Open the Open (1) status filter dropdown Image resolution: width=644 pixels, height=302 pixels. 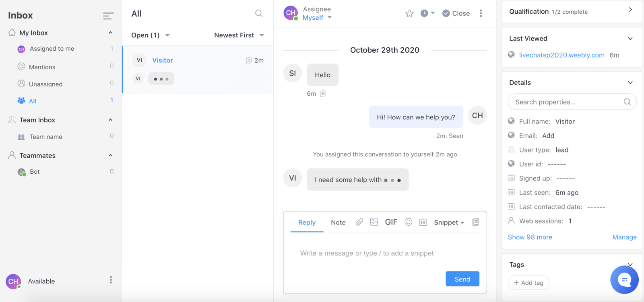pyautogui.click(x=151, y=35)
